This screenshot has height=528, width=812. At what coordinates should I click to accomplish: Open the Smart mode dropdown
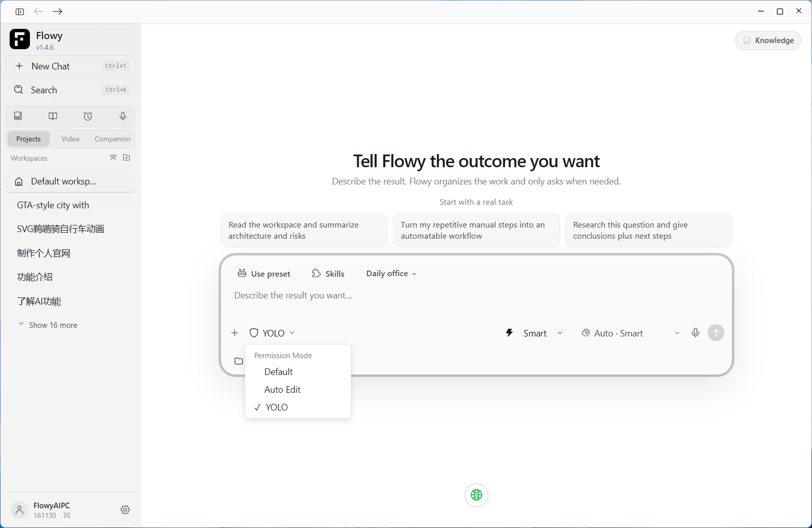point(534,333)
